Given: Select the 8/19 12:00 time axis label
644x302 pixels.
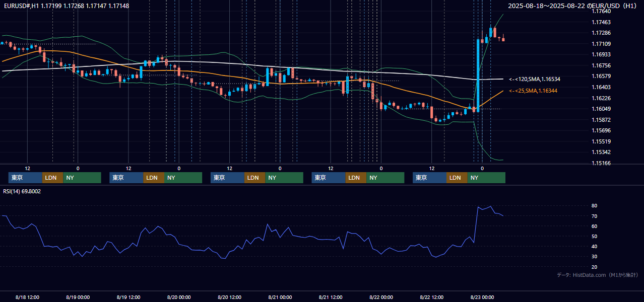Looking at the screenshot, I should [128, 297].
